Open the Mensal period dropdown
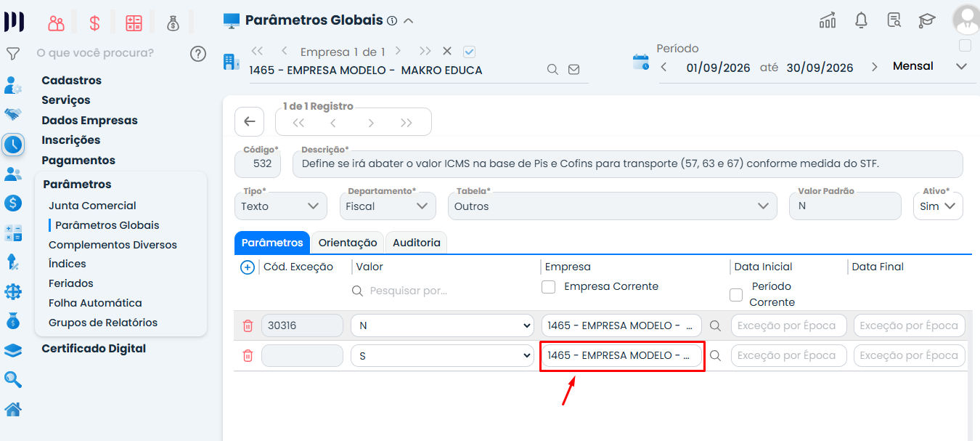The width and height of the screenshot is (980, 441). [929, 66]
